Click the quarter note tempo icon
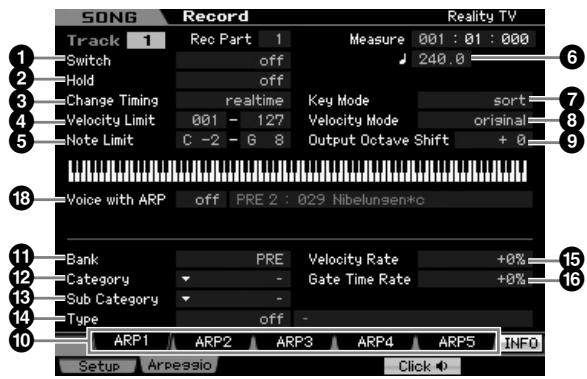 (402, 59)
